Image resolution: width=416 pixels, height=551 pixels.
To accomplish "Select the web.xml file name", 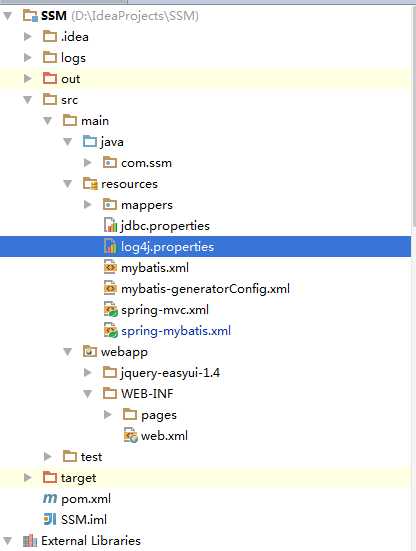I will (164, 436).
